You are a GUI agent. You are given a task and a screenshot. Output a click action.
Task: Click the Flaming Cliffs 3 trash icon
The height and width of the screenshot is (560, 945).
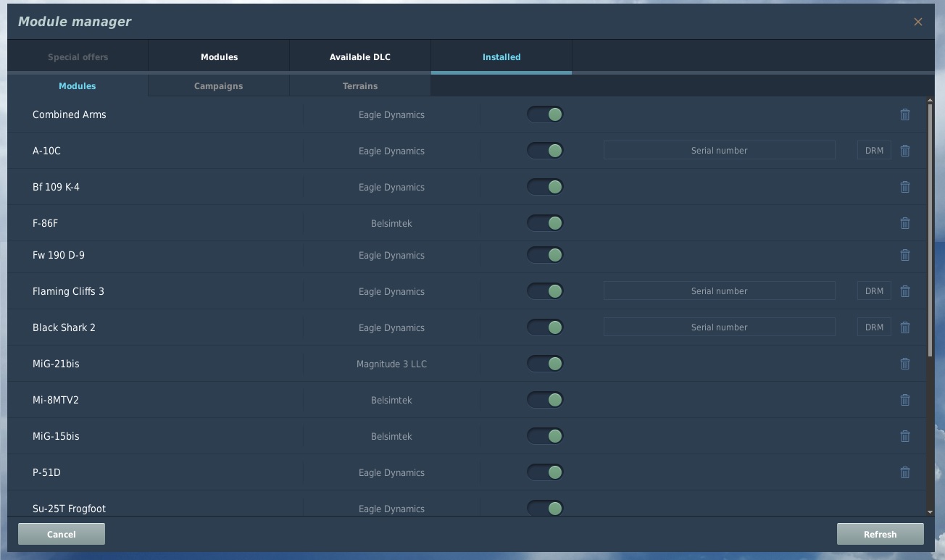pyautogui.click(x=904, y=291)
